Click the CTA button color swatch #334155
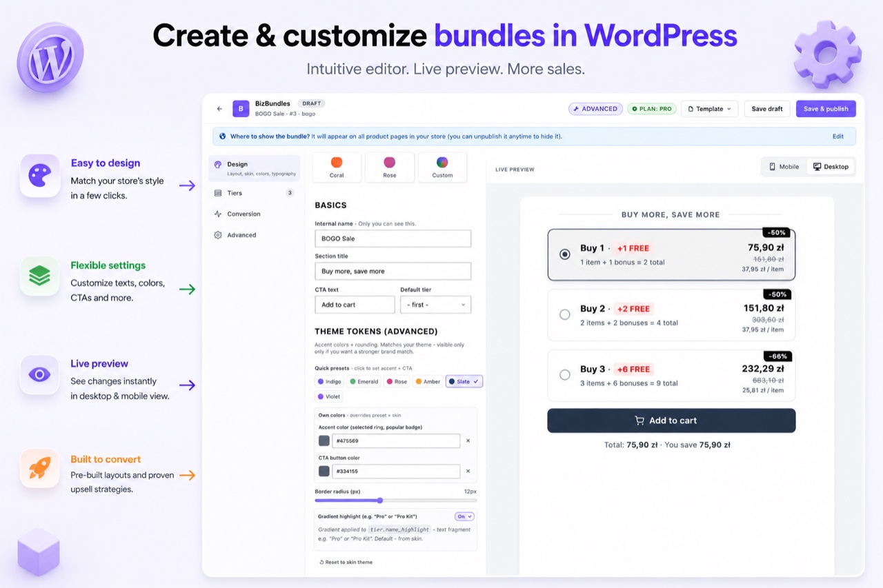883x588 pixels. click(x=324, y=472)
